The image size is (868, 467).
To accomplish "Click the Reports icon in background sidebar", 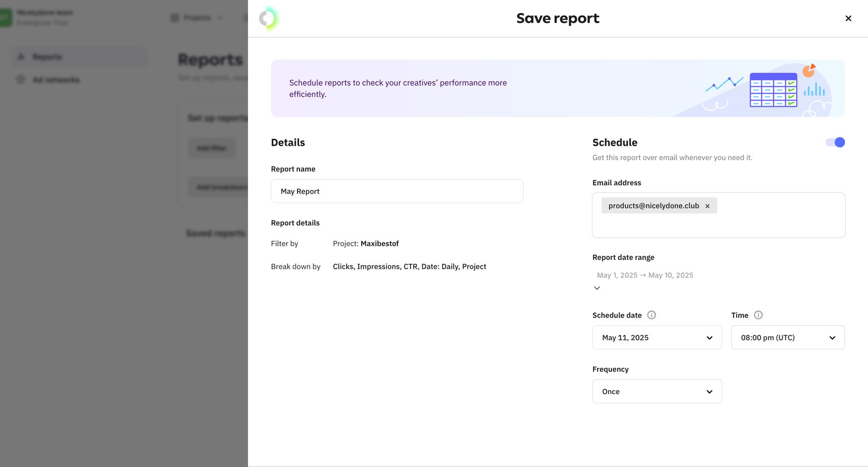I will [21, 57].
